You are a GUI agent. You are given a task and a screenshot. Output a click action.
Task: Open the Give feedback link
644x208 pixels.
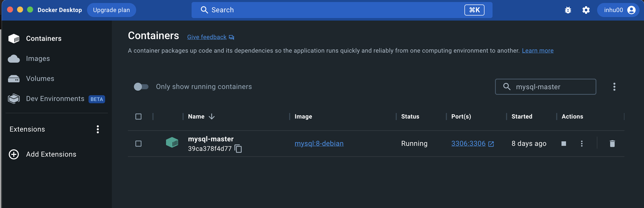tap(207, 37)
